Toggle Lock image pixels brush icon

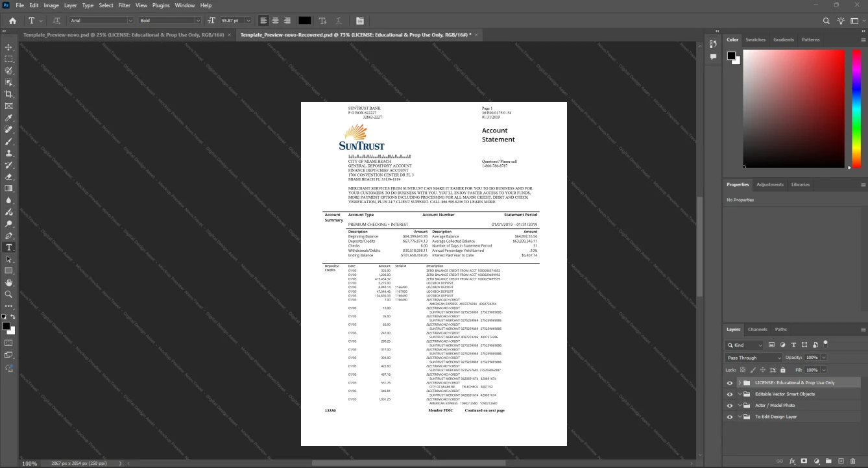pyautogui.click(x=753, y=370)
